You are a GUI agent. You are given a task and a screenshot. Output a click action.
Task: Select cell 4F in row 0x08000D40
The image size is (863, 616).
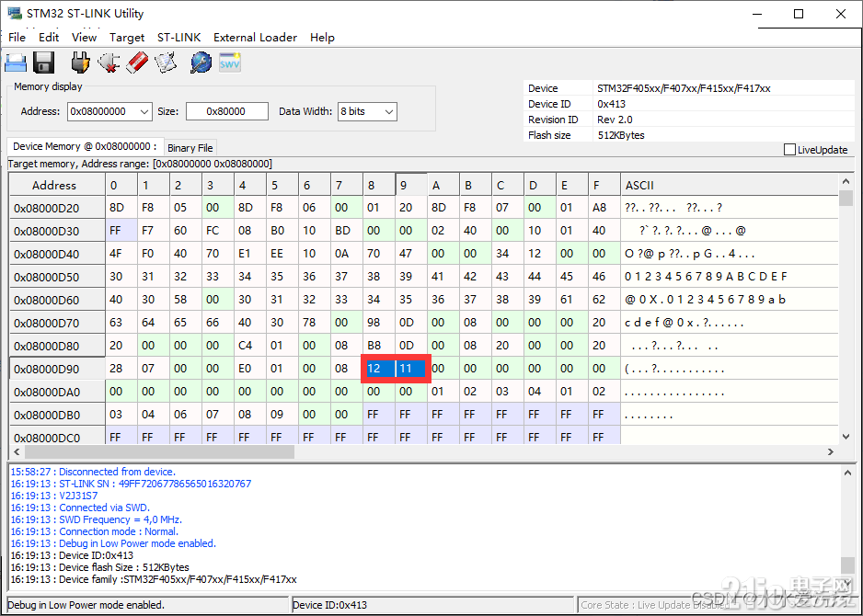pos(121,254)
